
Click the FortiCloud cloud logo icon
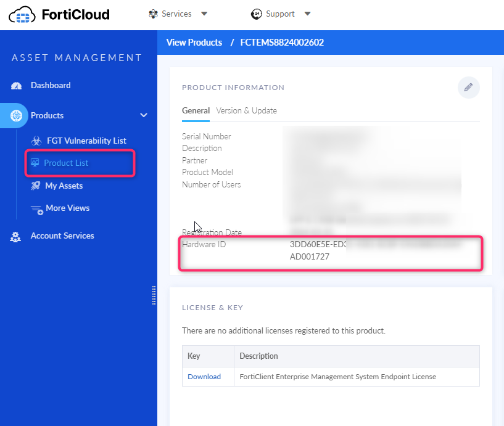pyautogui.click(x=23, y=14)
